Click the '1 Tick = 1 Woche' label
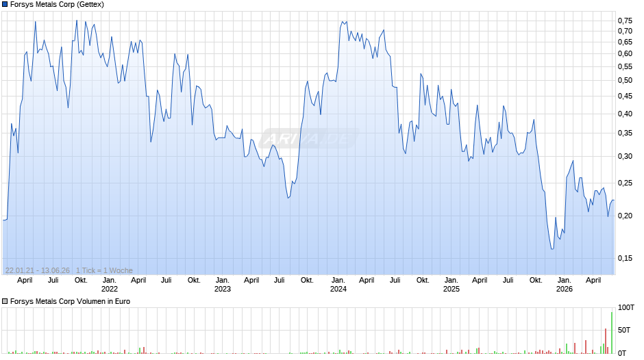 click(104, 270)
